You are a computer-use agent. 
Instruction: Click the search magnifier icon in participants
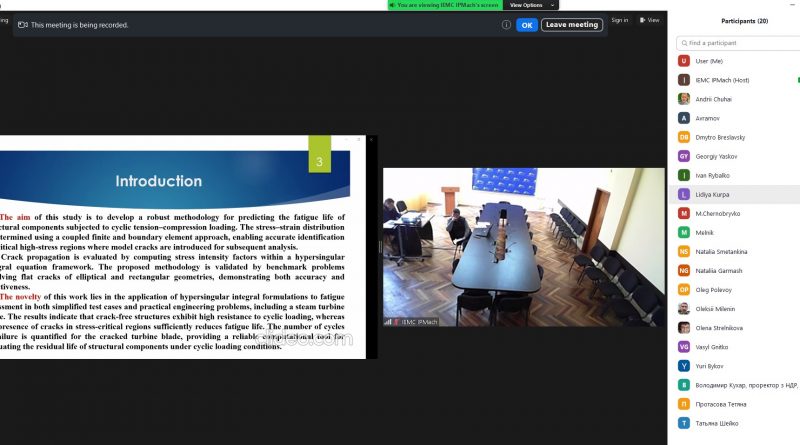(x=681, y=43)
